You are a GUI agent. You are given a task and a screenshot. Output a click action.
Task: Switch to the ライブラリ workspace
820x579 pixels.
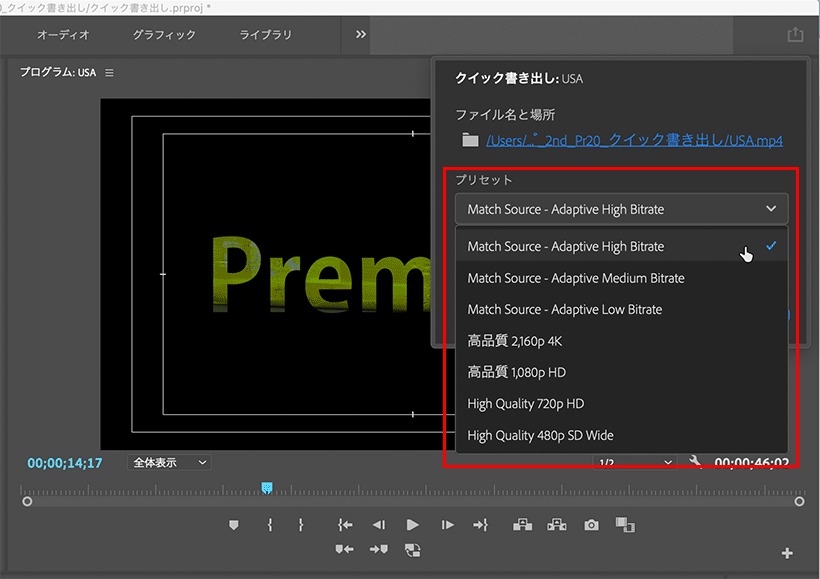pyautogui.click(x=266, y=35)
